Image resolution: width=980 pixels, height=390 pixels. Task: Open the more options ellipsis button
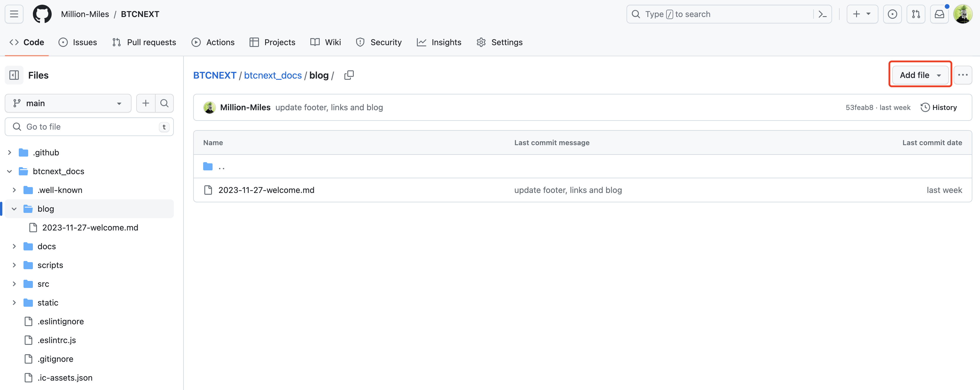(x=962, y=75)
